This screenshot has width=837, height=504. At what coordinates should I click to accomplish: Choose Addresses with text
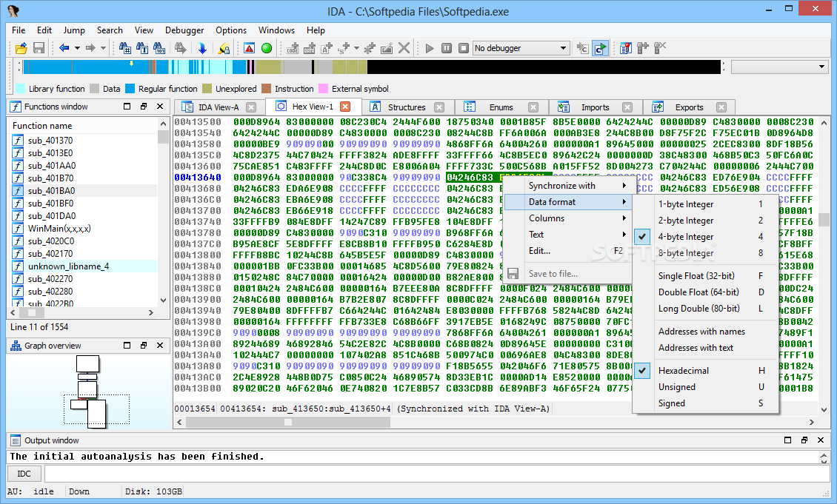click(706, 348)
